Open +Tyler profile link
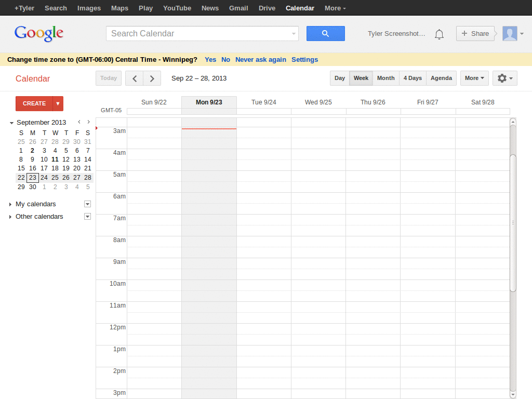Viewport: 532px width, 399px height. pyautogui.click(x=24, y=8)
